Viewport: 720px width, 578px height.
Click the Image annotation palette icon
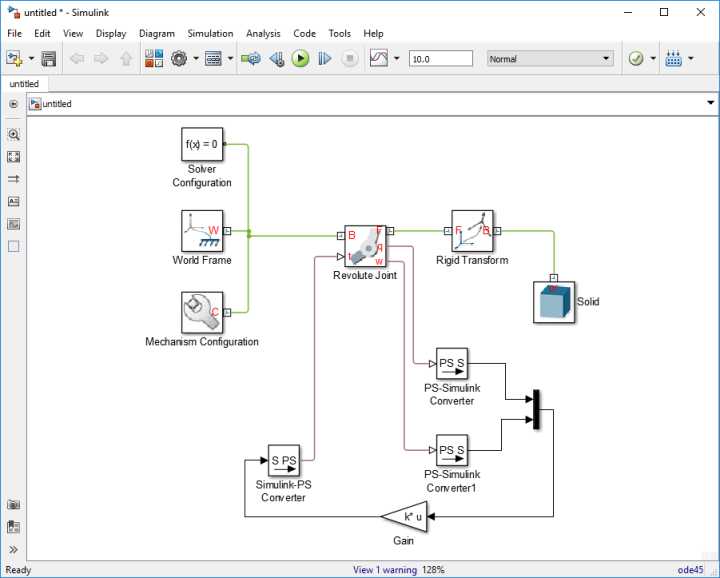tap(13, 224)
